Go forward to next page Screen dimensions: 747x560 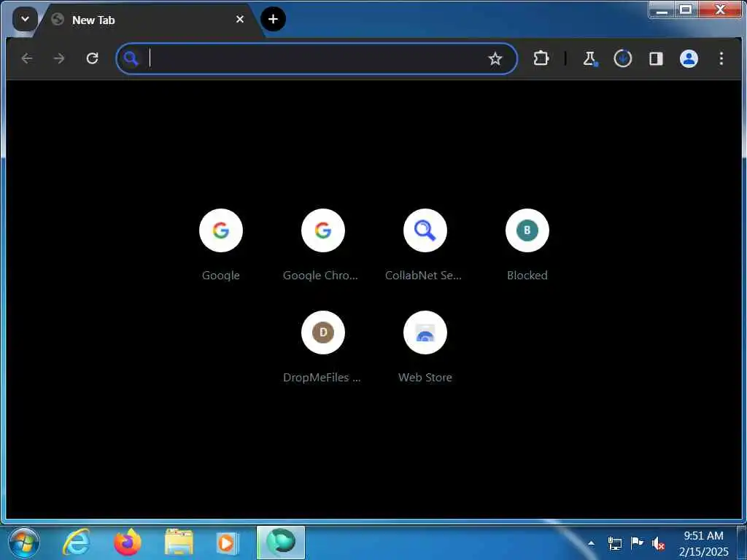(x=59, y=58)
